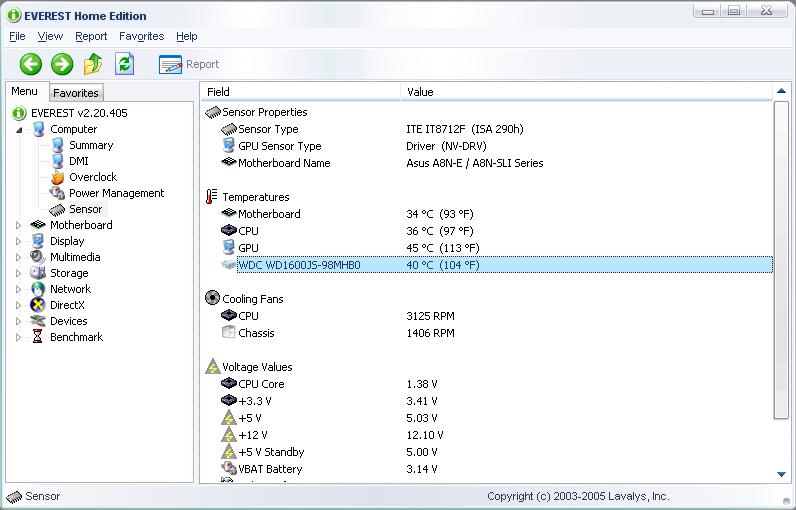The width and height of the screenshot is (796, 510).
Task: Switch to the Favorites tab
Action: tap(76, 93)
